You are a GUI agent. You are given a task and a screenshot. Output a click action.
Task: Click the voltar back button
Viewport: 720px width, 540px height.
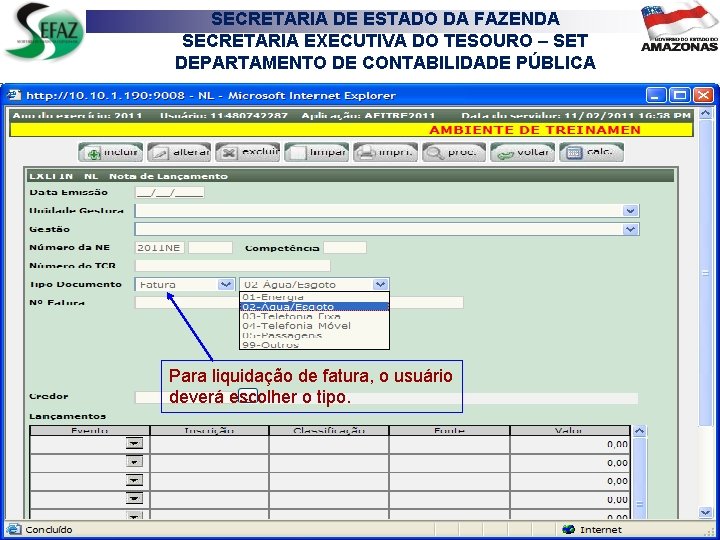pyautogui.click(x=523, y=152)
